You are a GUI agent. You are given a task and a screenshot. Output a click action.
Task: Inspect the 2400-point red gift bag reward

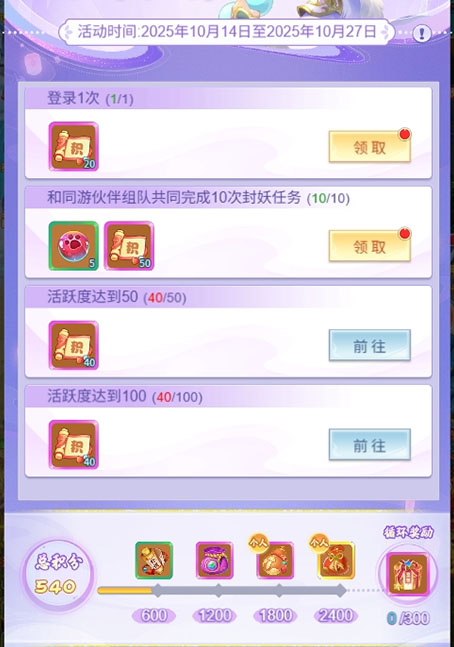[336, 560]
